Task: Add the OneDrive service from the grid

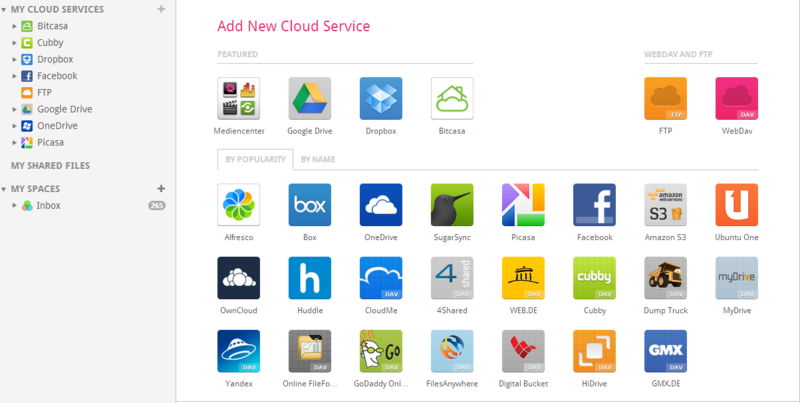Action: coord(381,205)
